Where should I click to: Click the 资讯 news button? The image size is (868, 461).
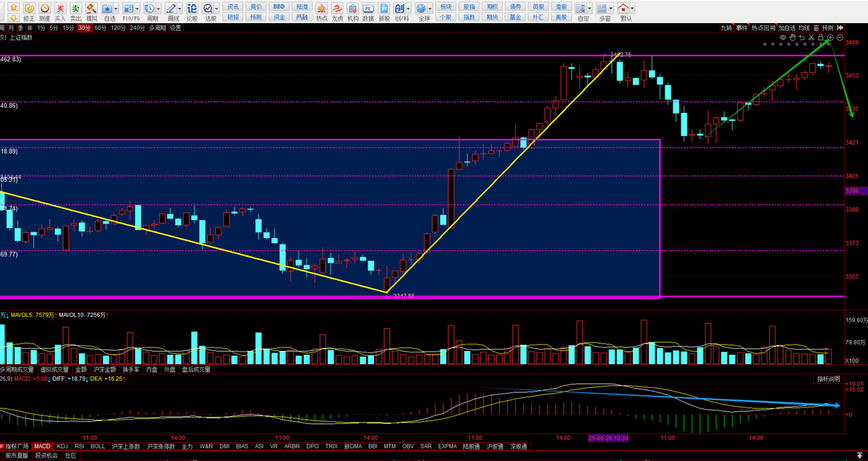[x=233, y=7]
